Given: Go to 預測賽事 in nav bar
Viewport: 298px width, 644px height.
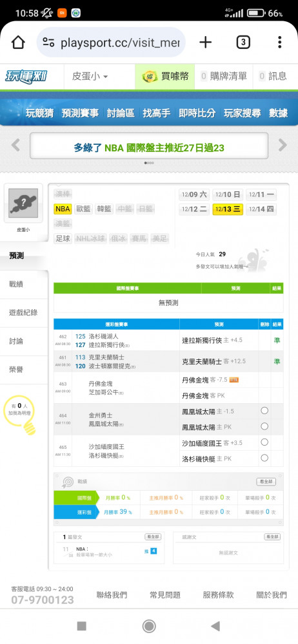Looking at the screenshot, I should pos(80,113).
